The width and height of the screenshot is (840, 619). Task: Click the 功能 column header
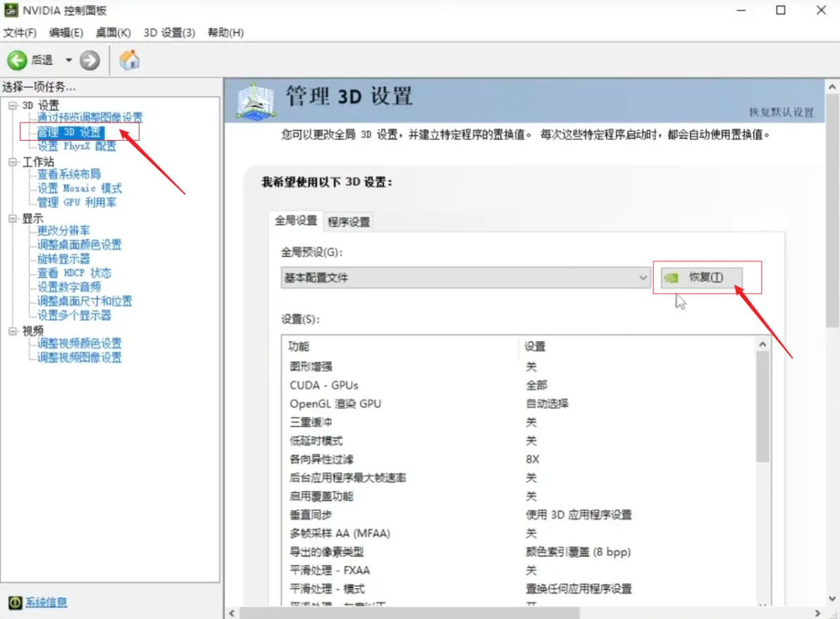[401, 346]
